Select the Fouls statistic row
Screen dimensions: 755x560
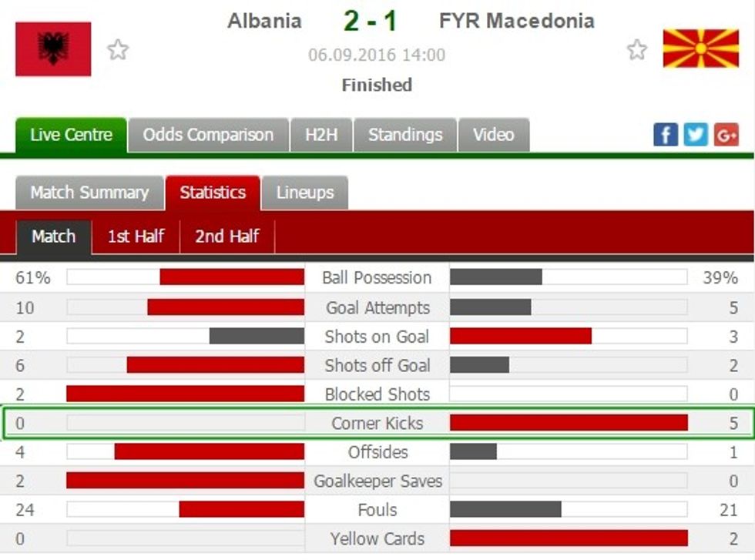(377, 510)
